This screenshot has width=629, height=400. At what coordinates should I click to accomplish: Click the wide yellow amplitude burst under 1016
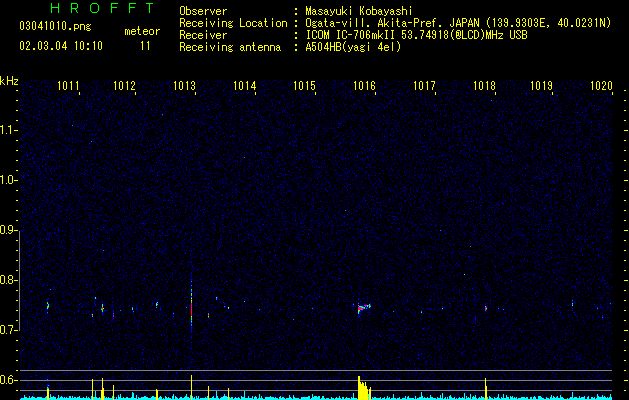364,388
